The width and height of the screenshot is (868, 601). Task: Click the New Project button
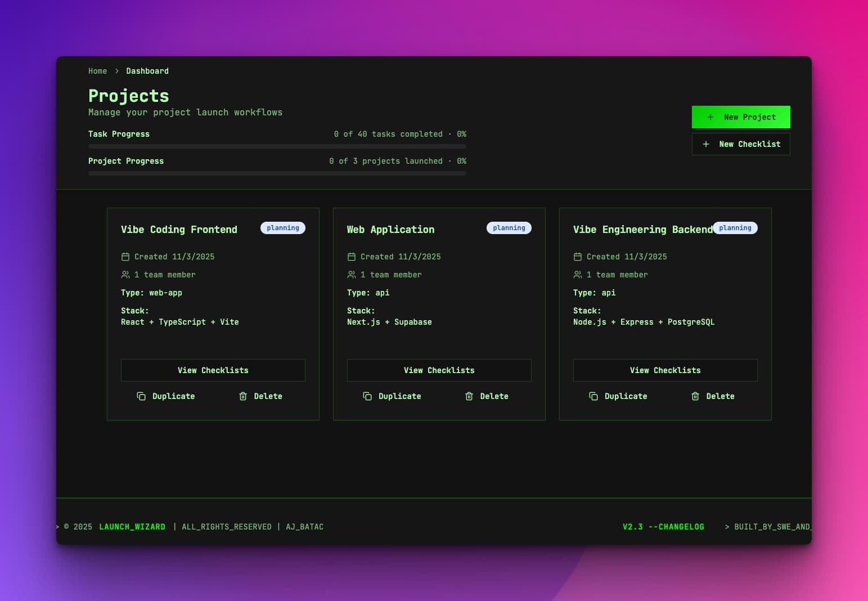pyautogui.click(x=741, y=116)
